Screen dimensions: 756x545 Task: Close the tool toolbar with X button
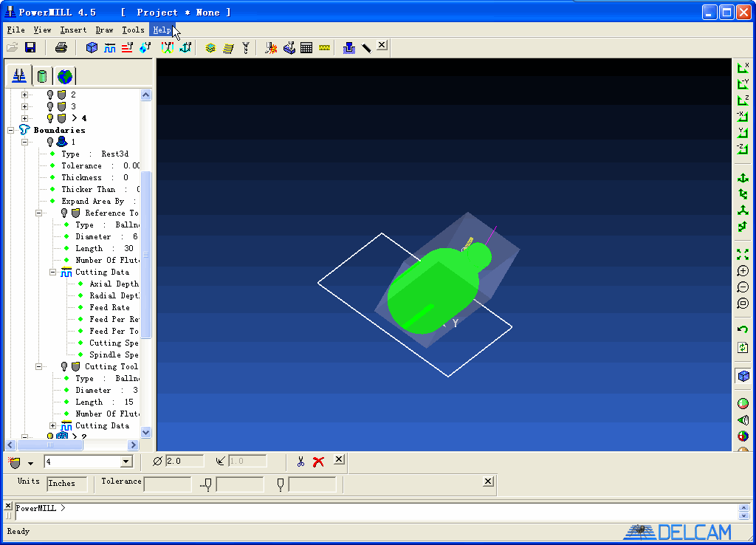(339, 459)
